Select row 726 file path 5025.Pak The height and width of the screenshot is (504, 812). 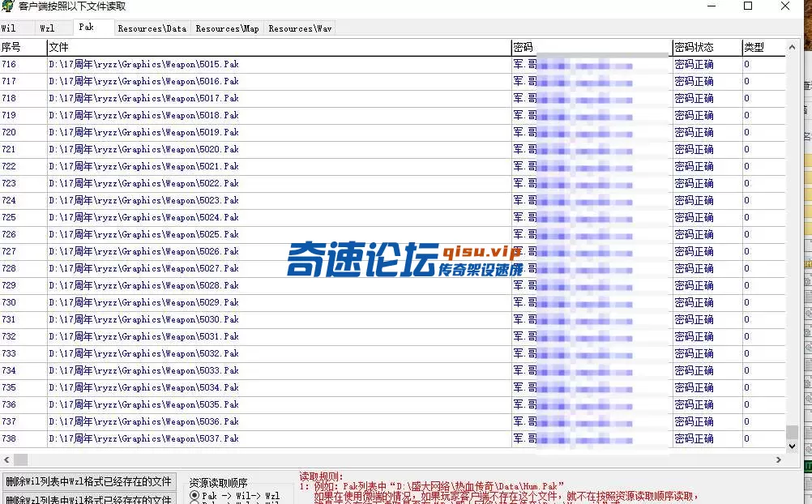pyautogui.click(x=144, y=234)
